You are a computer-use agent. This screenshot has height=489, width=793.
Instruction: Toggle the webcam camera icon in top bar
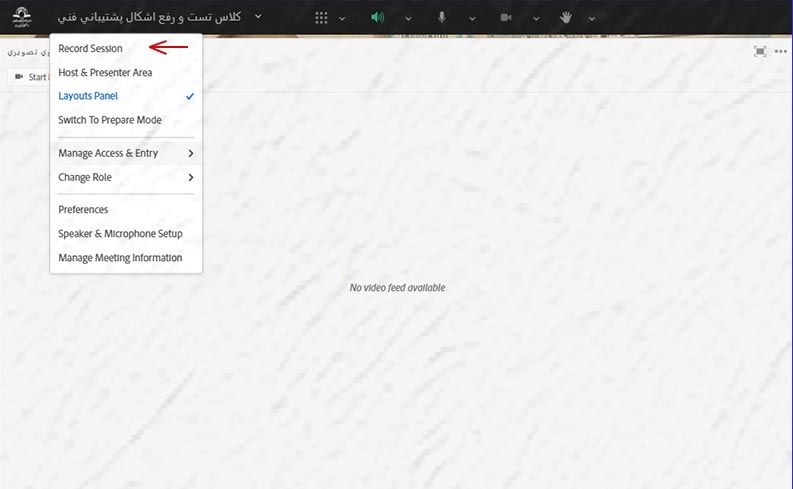pos(506,17)
